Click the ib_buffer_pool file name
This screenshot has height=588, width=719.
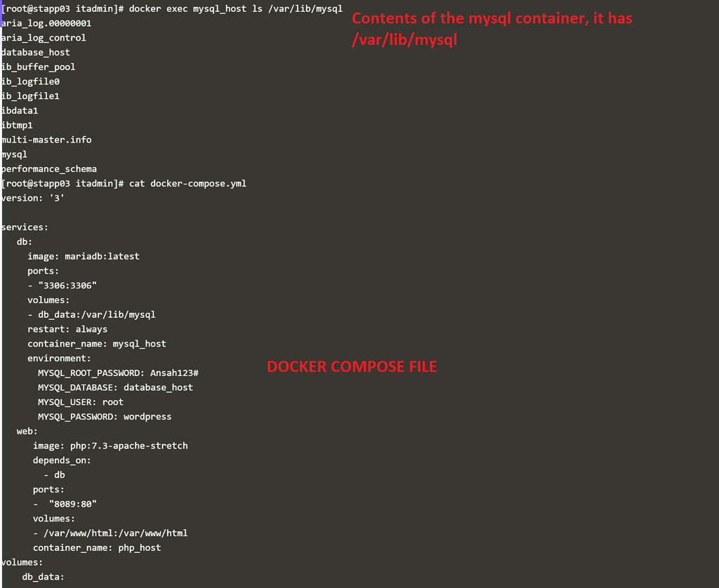tap(39, 67)
